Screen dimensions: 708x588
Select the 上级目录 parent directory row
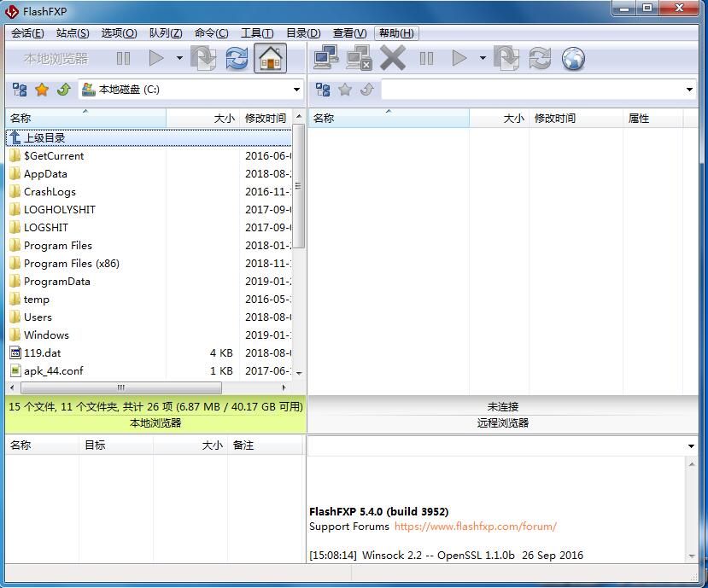pos(149,137)
